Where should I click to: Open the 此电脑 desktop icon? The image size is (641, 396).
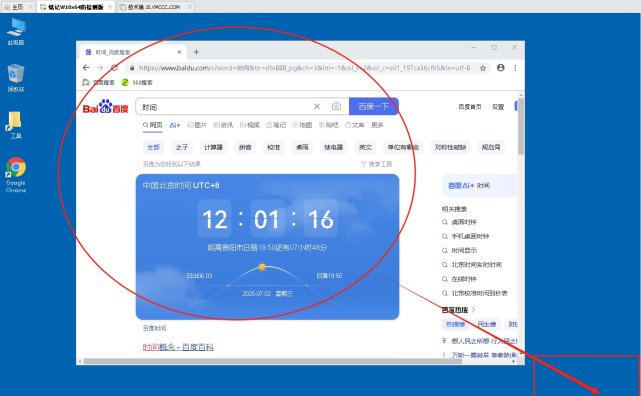coord(16,31)
